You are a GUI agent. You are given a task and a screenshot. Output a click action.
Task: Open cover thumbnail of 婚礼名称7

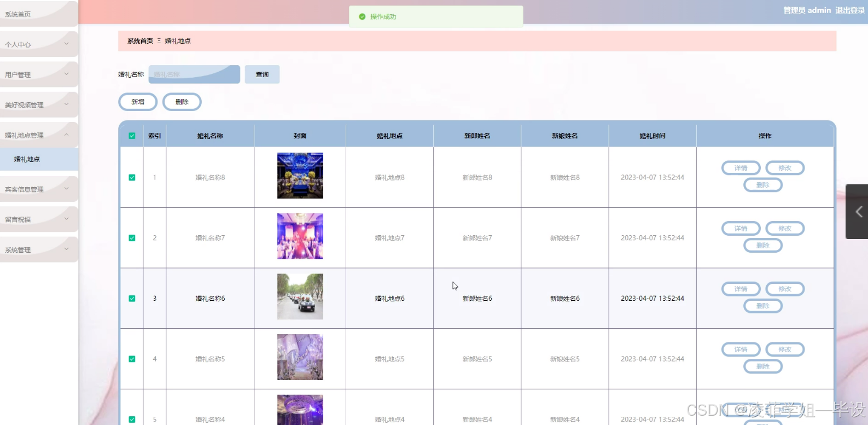[300, 236]
